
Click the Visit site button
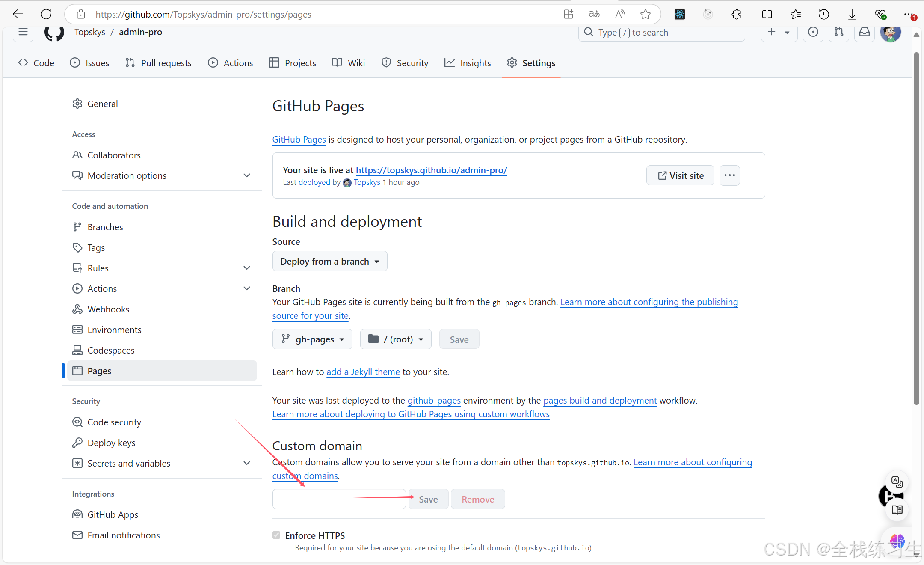click(x=680, y=175)
